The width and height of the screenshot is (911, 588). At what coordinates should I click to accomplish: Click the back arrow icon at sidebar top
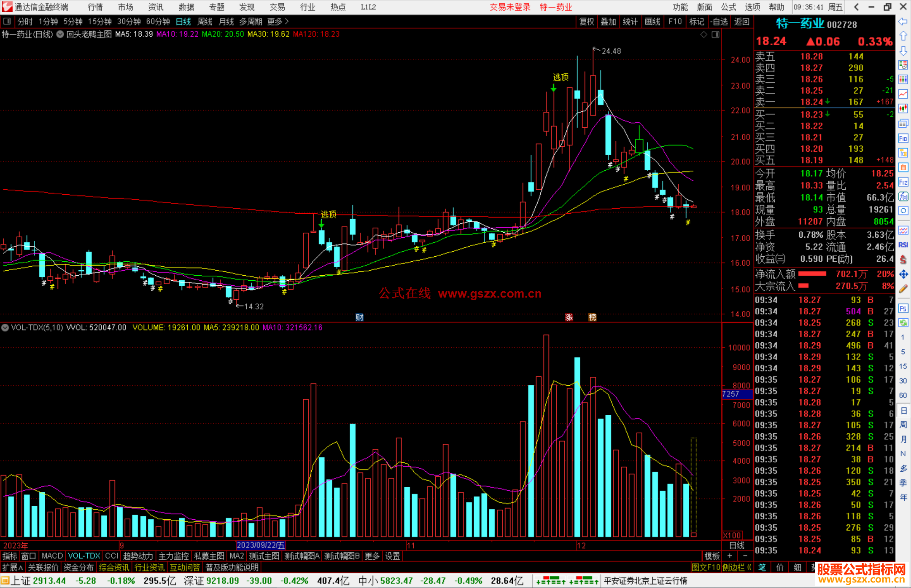pyautogui.click(x=903, y=21)
